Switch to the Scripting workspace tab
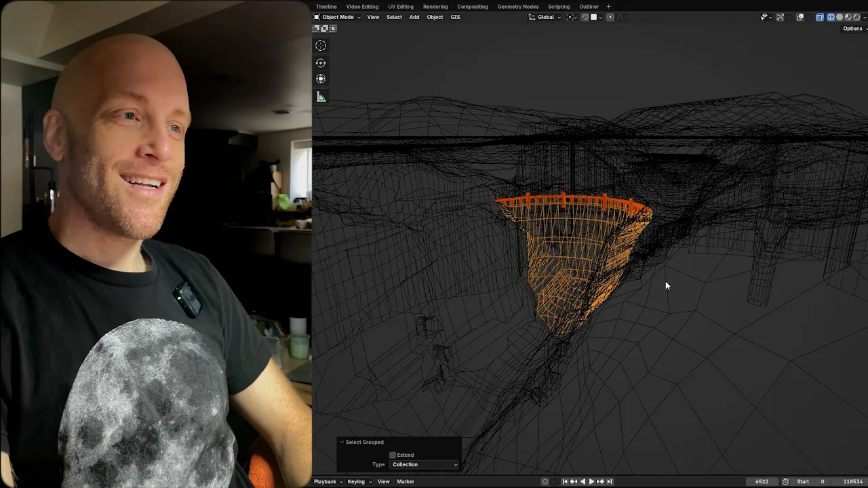The width and height of the screenshot is (868, 488). pos(559,6)
